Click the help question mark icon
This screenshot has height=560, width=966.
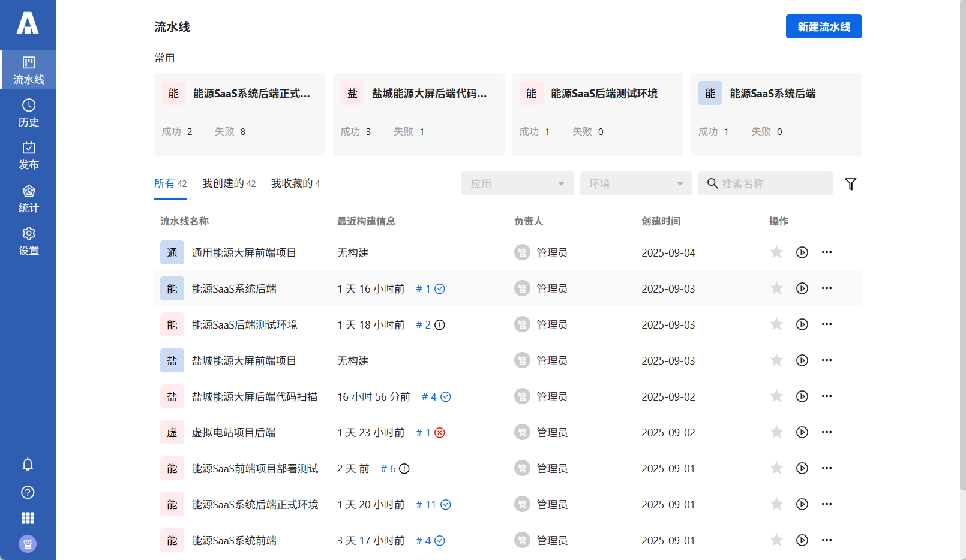[x=28, y=492]
